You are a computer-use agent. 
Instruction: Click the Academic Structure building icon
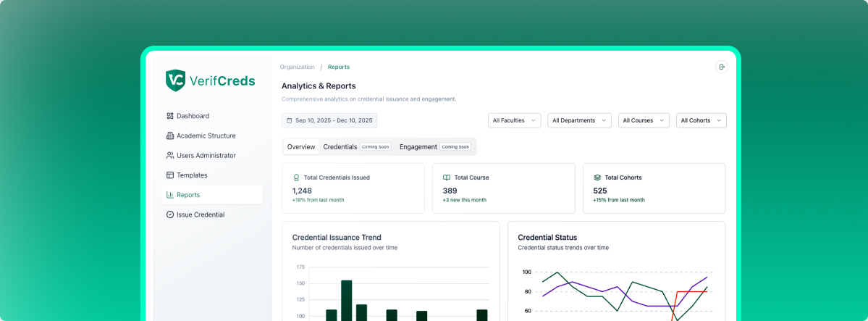click(170, 136)
